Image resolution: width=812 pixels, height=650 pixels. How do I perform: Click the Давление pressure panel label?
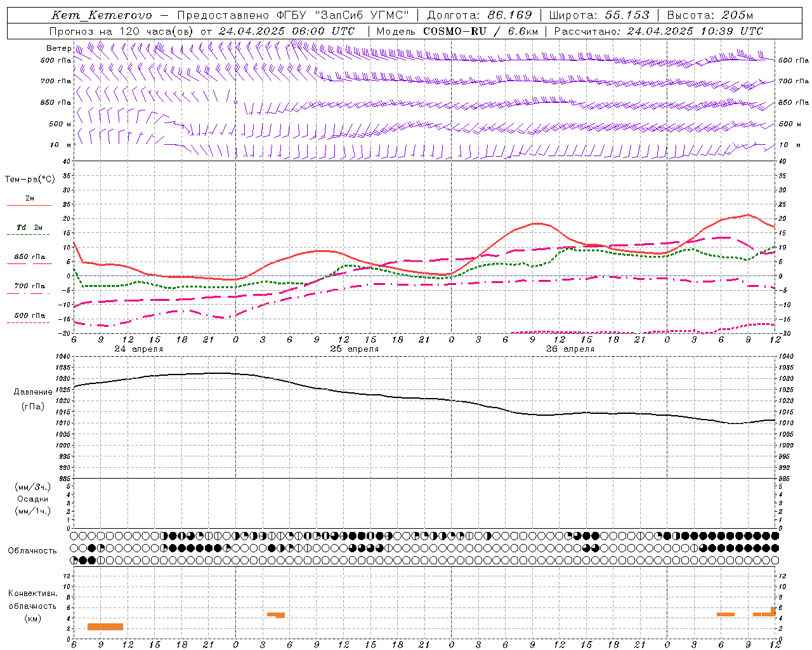pos(33,392)
